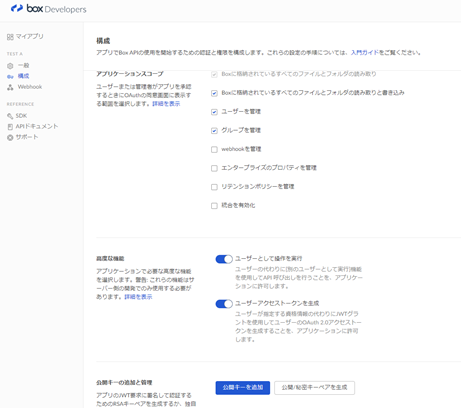Click the Box Developers logo
Viewport: 461px width, 408px height.
pyautogui.click(x=48, y=9)
